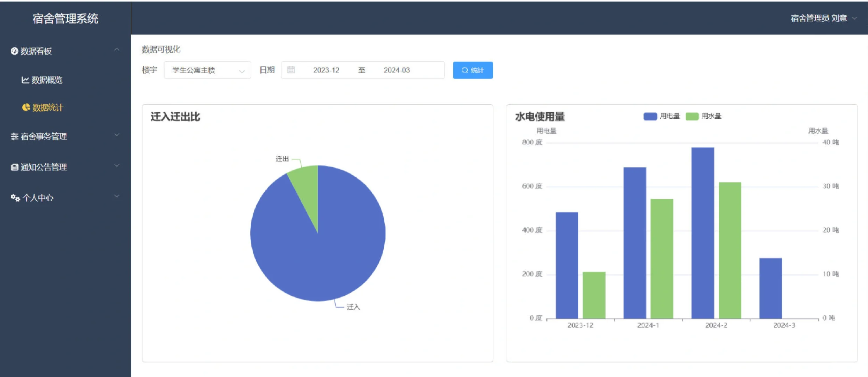This screenshot has height=377, width=868.
Task: Click the 2023-12 blue electricity bar
Action: pyautogui.click(x=567, y=265)
